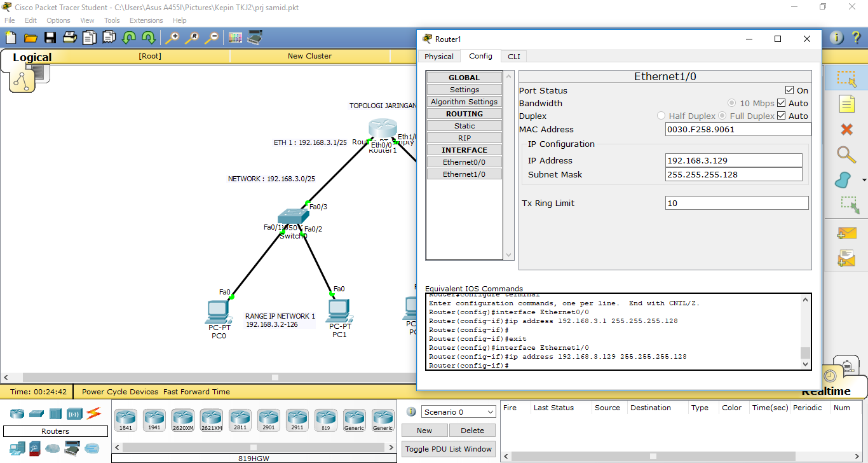
Task: Select the Draw Polygon shape tool
Action: pos(843,180)
